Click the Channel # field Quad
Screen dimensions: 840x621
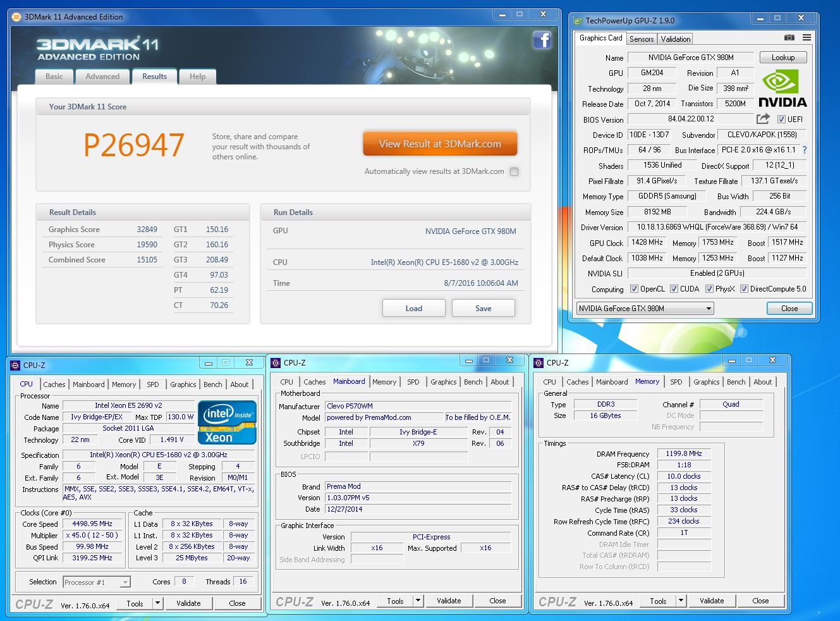(x=731, y=404)
